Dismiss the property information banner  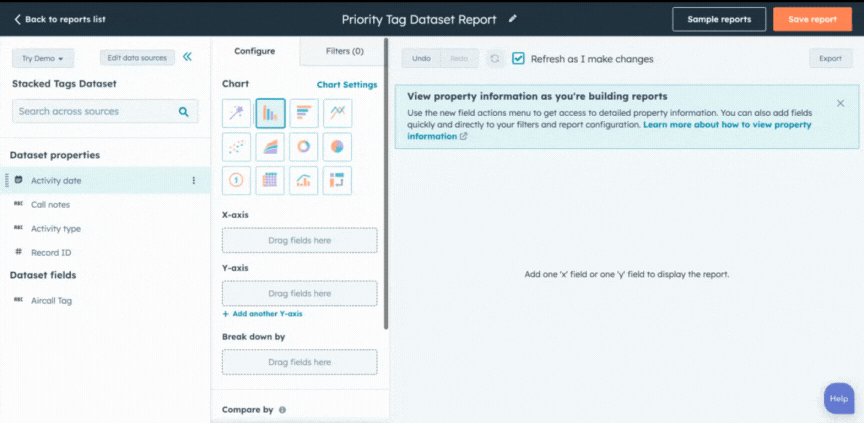pos(840,103)
